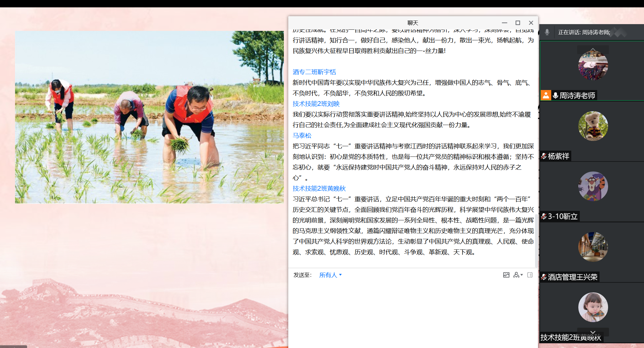Viewport: 644px width, 348px height.
Task: Click sender name 酒专二班靳宇恬
Action: [x=314, y=72]
